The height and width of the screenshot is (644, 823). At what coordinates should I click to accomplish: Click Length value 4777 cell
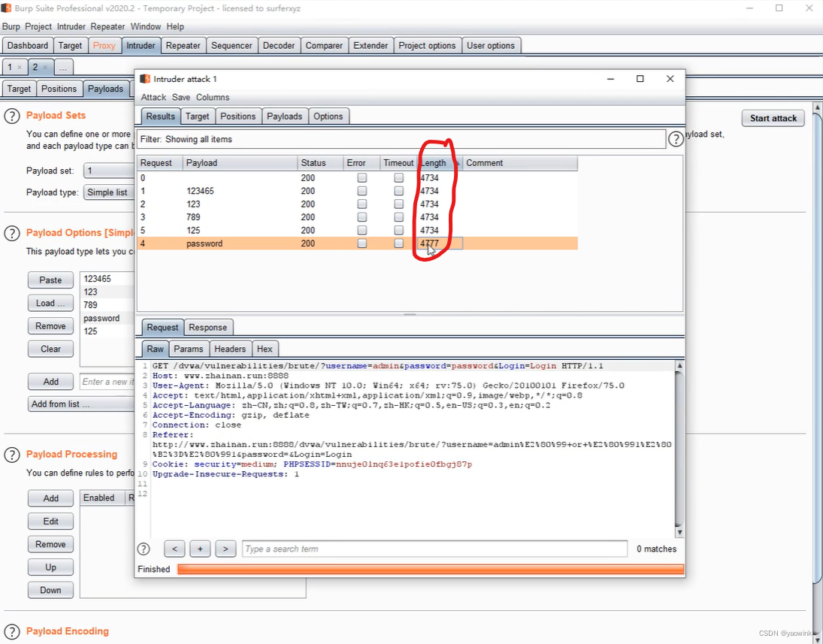[440, 243]
